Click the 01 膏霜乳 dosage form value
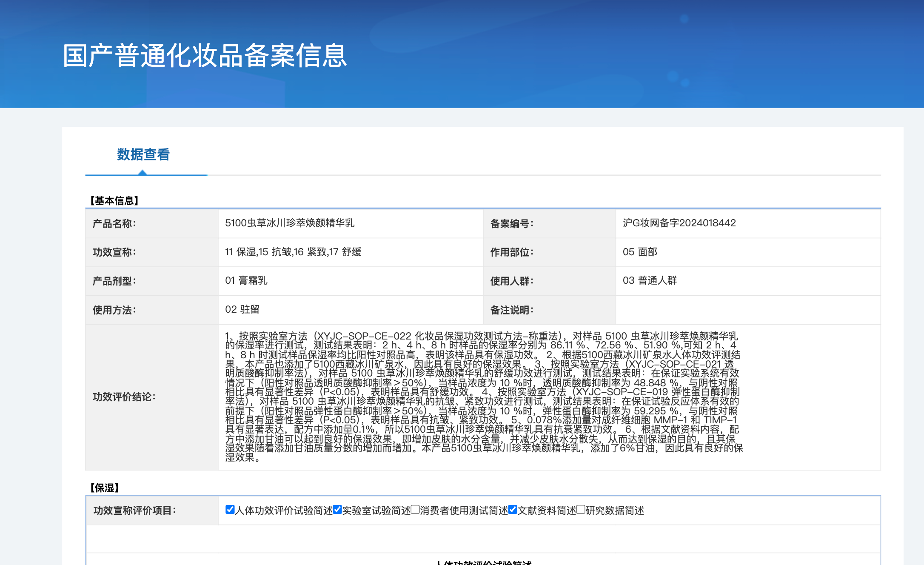This screenshot has height=565, width=924. coord(246,280)
